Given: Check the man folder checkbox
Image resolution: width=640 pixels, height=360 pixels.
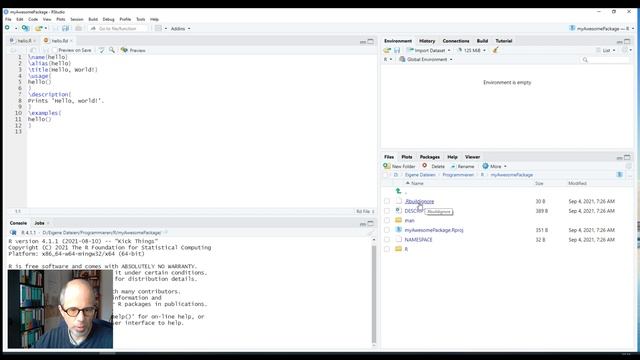Looking at the screenshot, I should point(387,220).
